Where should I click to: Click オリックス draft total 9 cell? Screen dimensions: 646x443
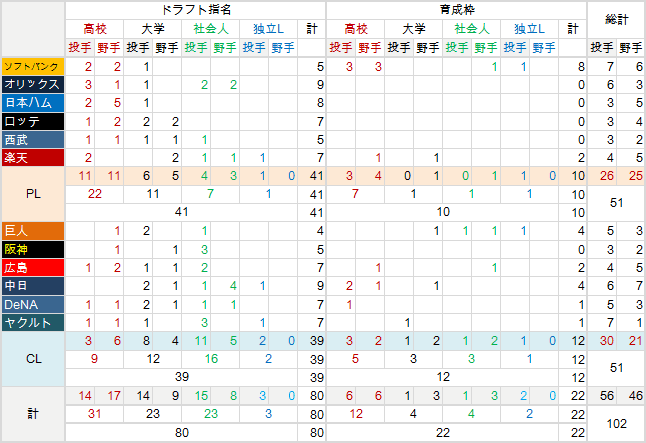tap(311, 84)
